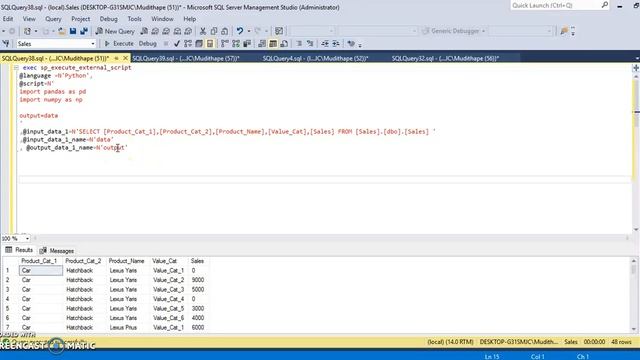
Task: Open the Sales database dropdown
Action: point(93,44)
